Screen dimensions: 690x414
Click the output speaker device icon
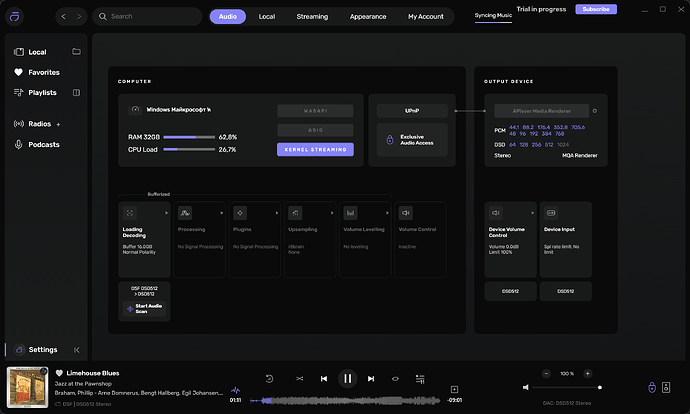[666, 388]
